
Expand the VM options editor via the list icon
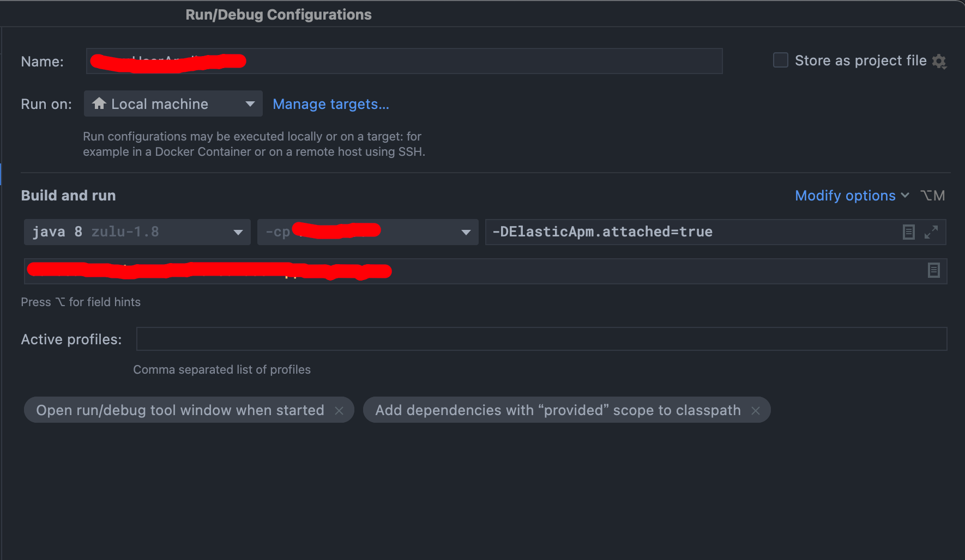pyautogui.click(x=908, y=232)
